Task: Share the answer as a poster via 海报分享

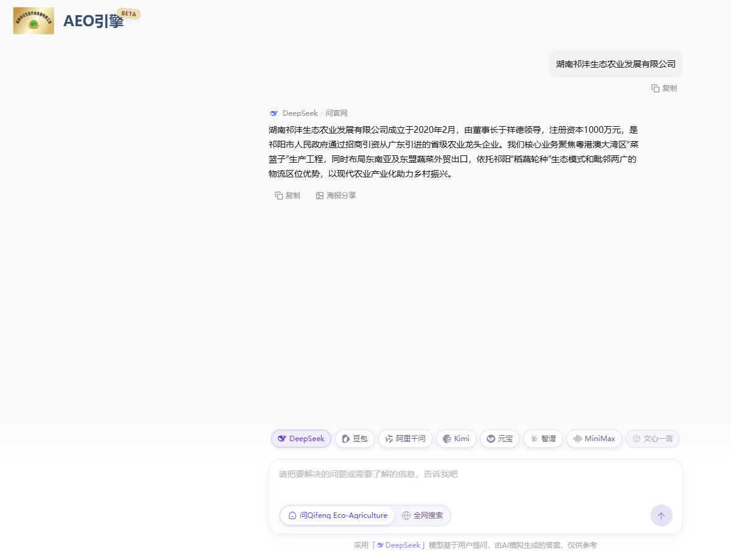Action: click(x=336, y=196)
